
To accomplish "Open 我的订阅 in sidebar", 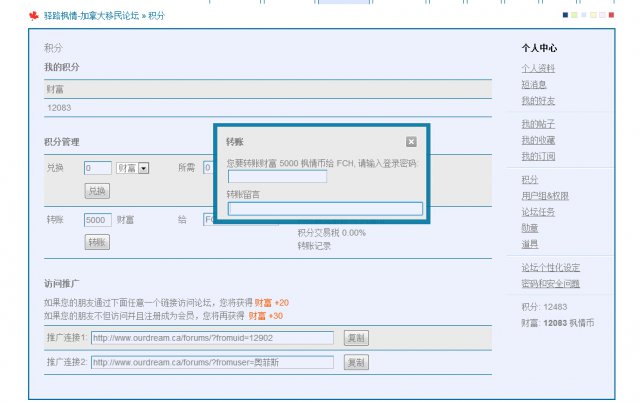I will (x=538, y=156).
